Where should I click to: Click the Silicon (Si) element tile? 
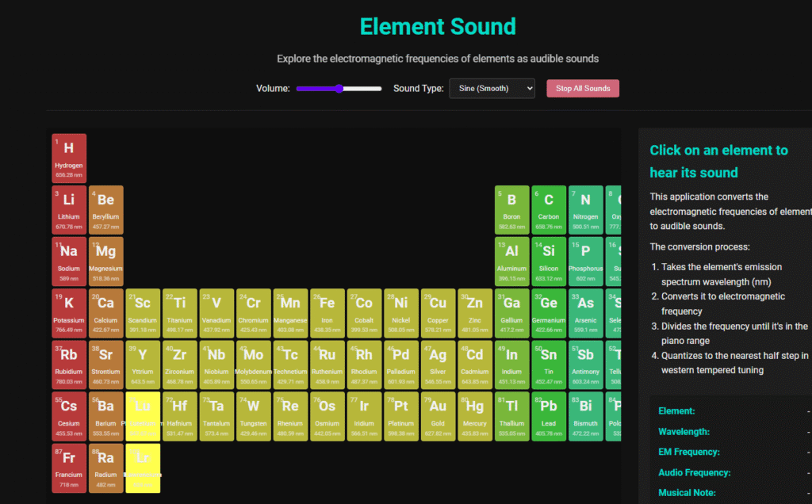(x=549, y=262)
